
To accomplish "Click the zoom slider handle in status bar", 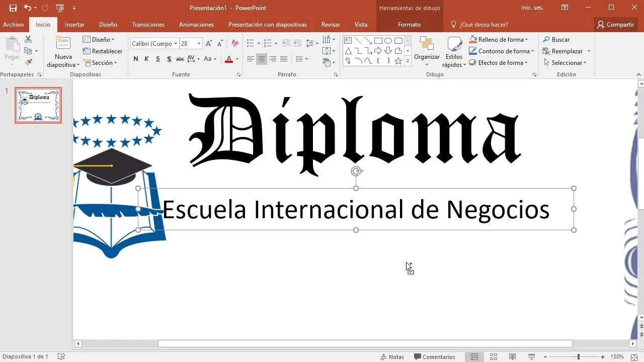I will 578,356.
